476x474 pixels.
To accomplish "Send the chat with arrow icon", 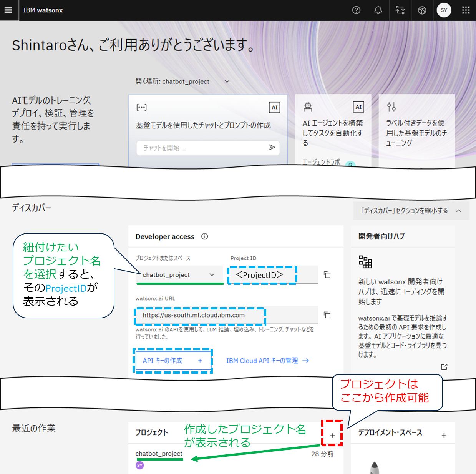I will [x=272, y=148].
